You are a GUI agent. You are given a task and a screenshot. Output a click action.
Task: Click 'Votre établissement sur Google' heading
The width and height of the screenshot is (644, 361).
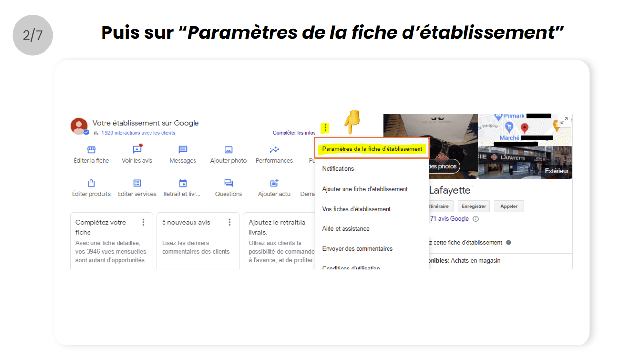pos(146,123)
